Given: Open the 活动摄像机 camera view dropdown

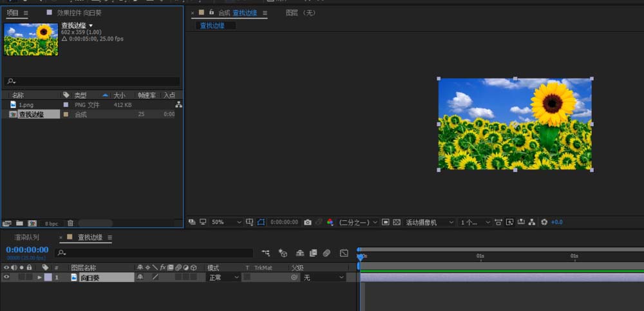Looking at the screenshot, I should pos(429,222).
